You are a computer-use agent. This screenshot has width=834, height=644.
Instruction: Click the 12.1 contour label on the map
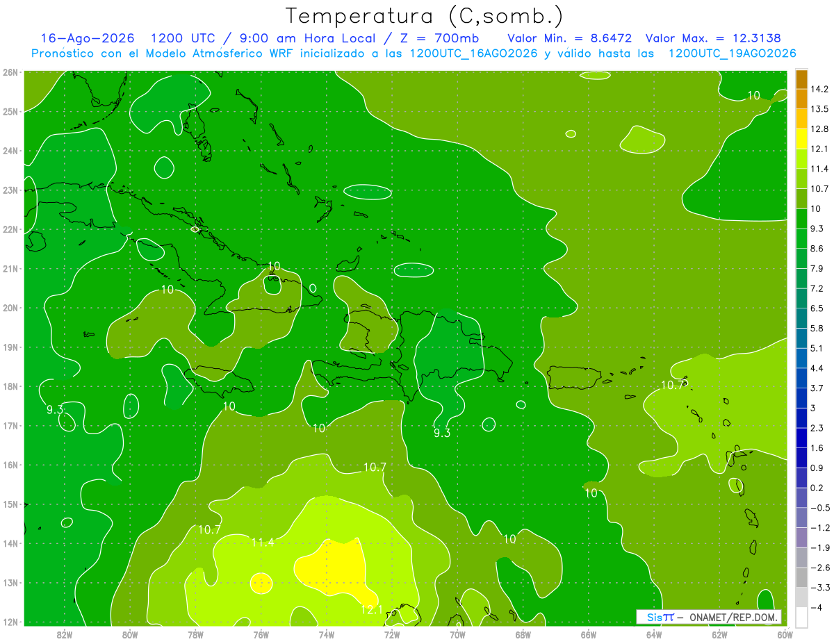pos(372,609)
